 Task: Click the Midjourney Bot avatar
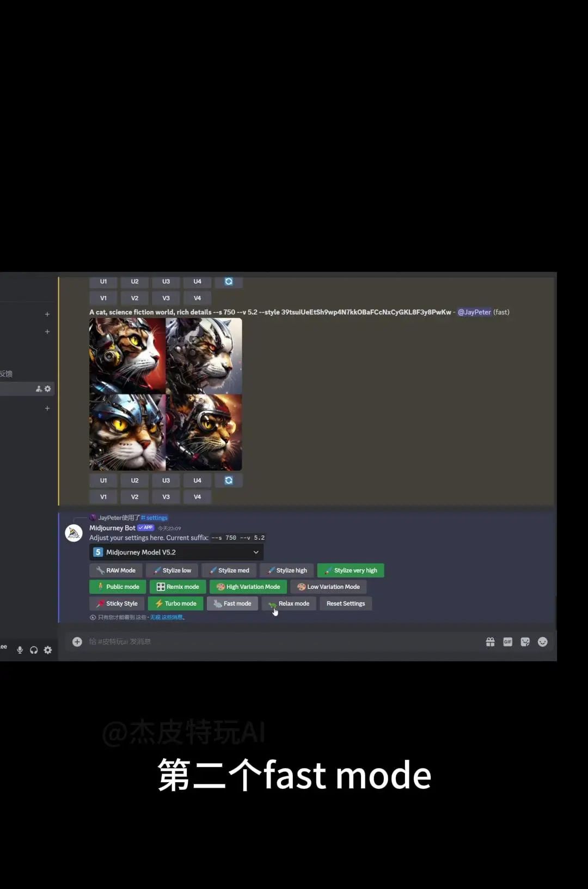(74, 533)
